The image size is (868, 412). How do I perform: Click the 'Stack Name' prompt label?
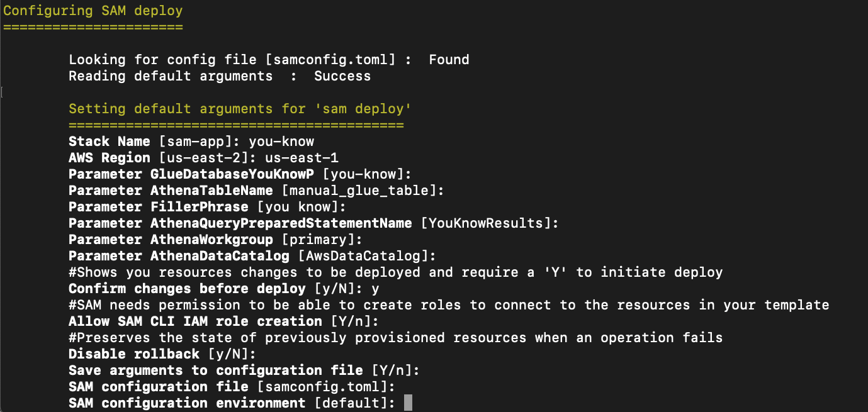pos(110,142)
